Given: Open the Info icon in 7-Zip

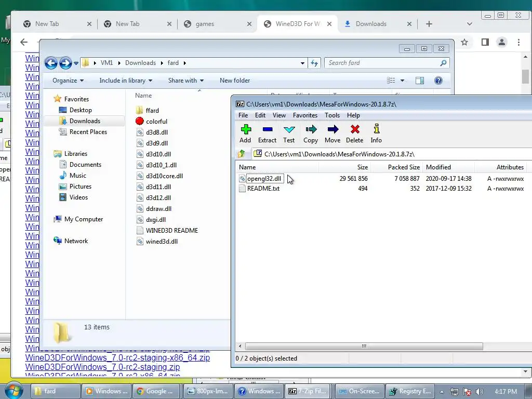Looking at the screenshot, I should click(376, 129).
